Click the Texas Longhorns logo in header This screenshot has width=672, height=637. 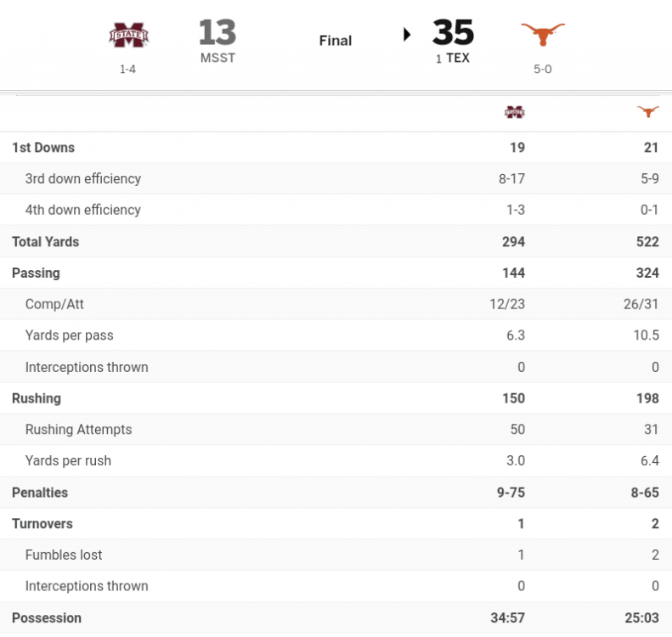pyautogui.click(x=542, y=34)
